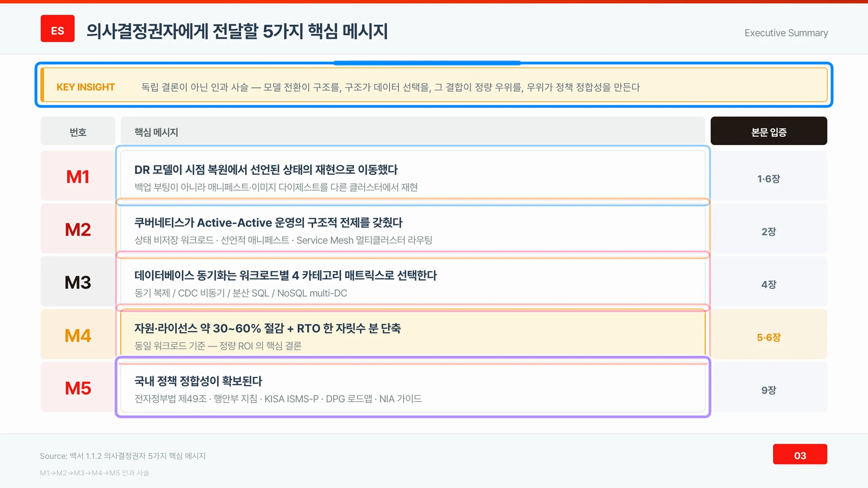
Task: Click the orange '5·6장' chapter reference
Action: [x=769, y=337]
